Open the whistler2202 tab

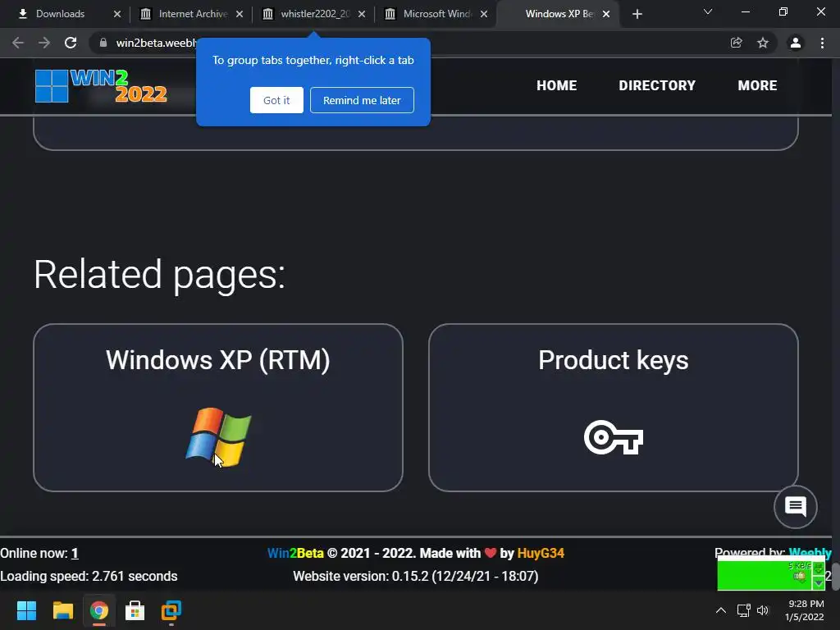click(314, 14)
